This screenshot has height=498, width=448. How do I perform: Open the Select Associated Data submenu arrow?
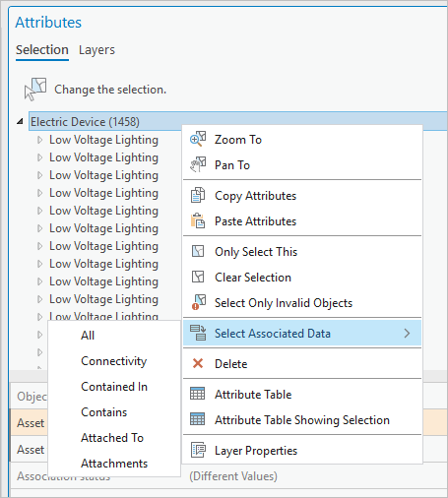pyautogui.click(x=407, y=334)
